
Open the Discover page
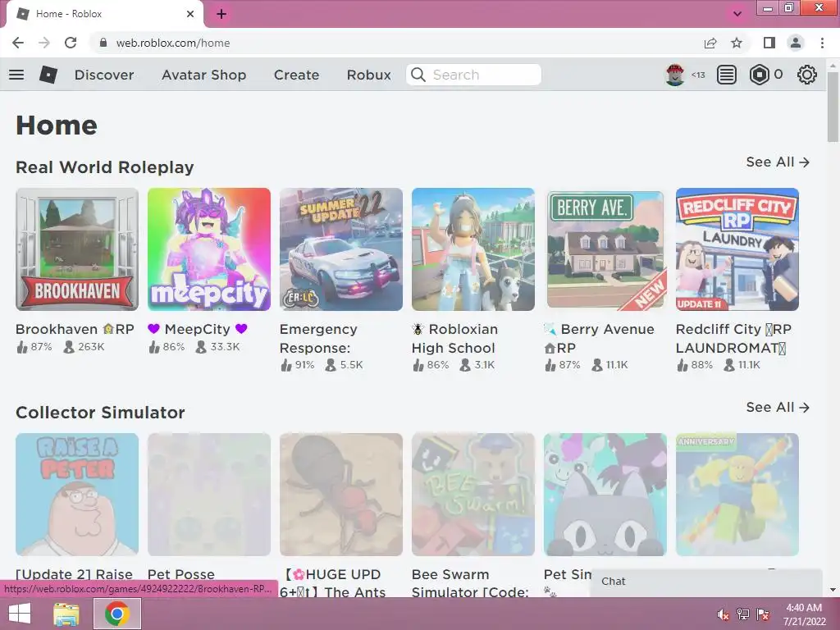tap(104, 75)
